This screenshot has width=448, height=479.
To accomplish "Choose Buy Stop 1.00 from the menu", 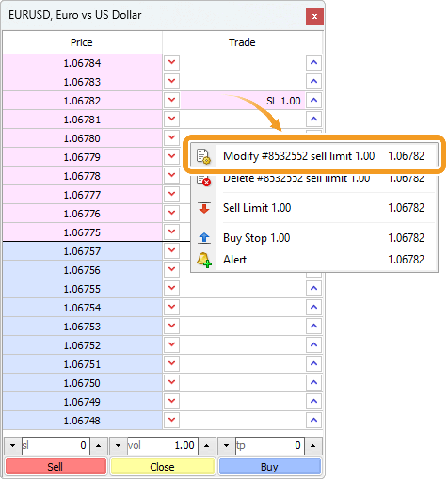I will 282,238.
